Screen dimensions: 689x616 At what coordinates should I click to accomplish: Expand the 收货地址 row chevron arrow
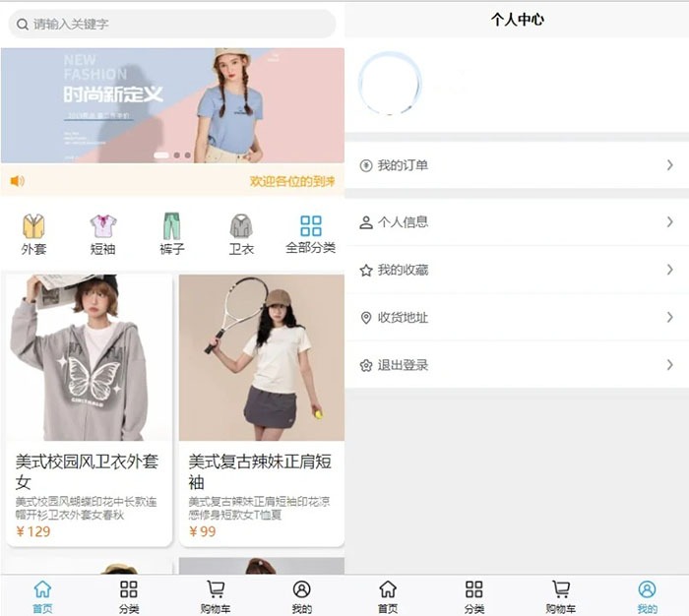669,318
